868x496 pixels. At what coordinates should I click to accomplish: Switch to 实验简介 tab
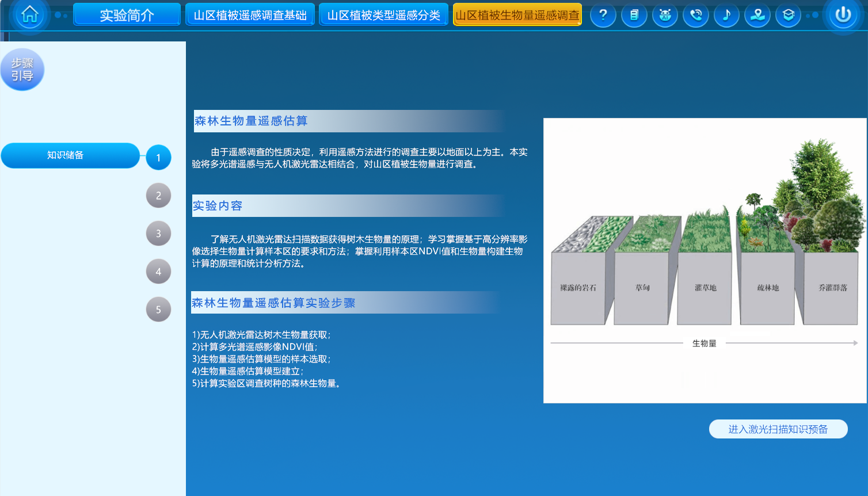tap(127, 15)
